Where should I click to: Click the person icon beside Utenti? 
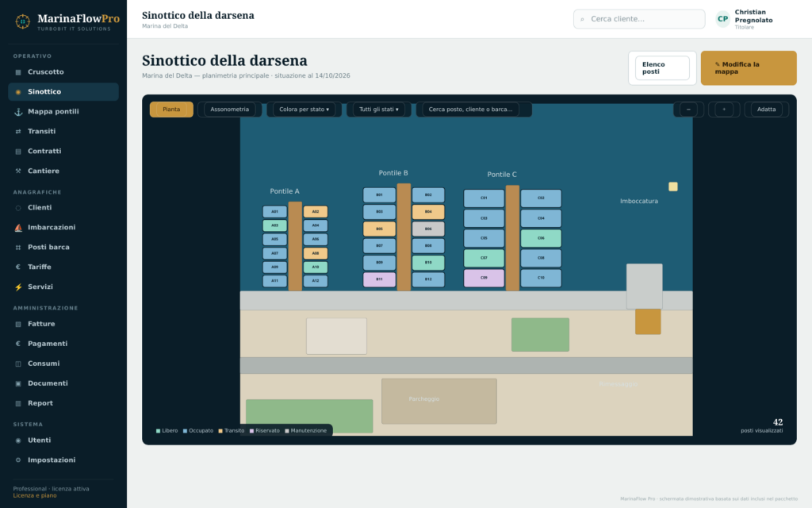coord(18,441)
